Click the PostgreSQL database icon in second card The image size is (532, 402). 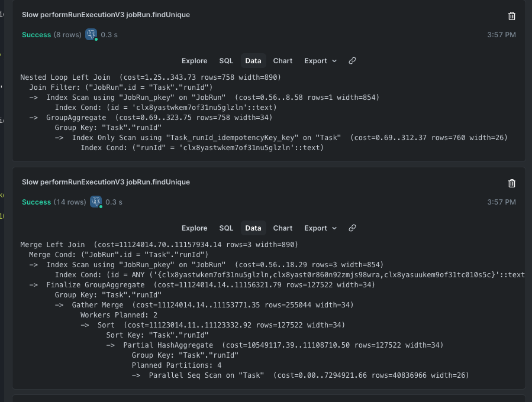pyautogui.click(x=95, y=202)
